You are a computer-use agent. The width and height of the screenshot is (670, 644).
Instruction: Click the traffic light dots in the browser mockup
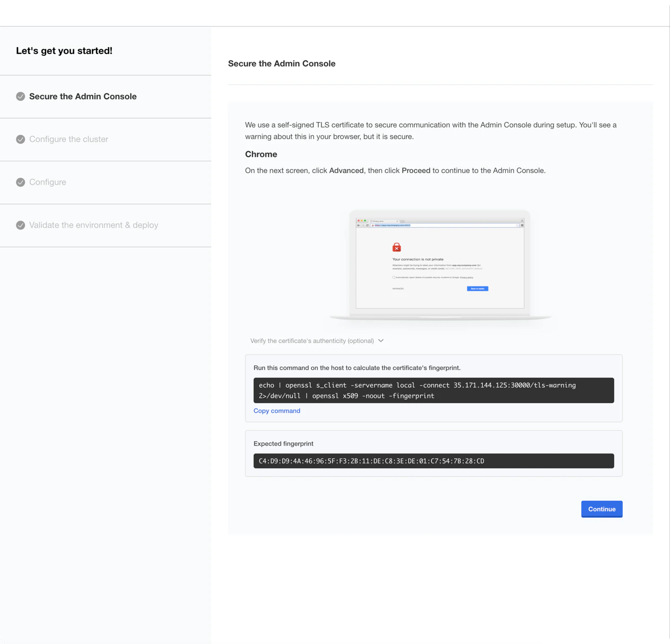(x=363, y=221)
